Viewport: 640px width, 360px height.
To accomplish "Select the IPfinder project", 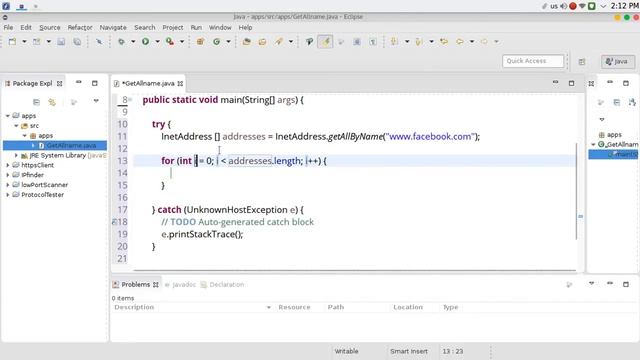I will click(x=32, y=175).
